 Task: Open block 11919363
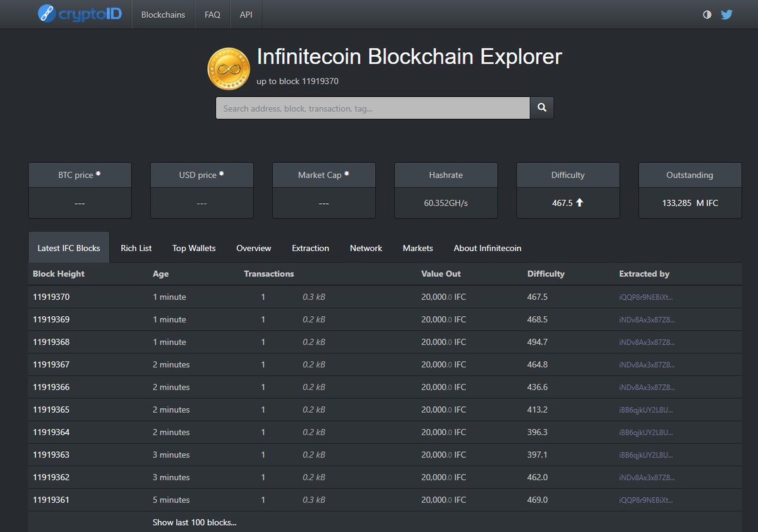click(x=51, y=454)
